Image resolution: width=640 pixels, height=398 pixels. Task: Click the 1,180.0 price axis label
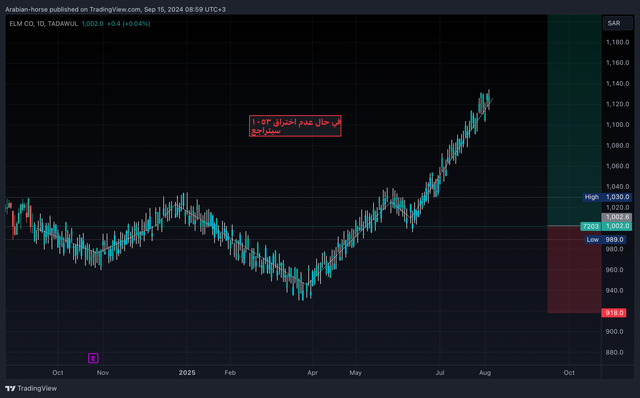click(618, 42)
